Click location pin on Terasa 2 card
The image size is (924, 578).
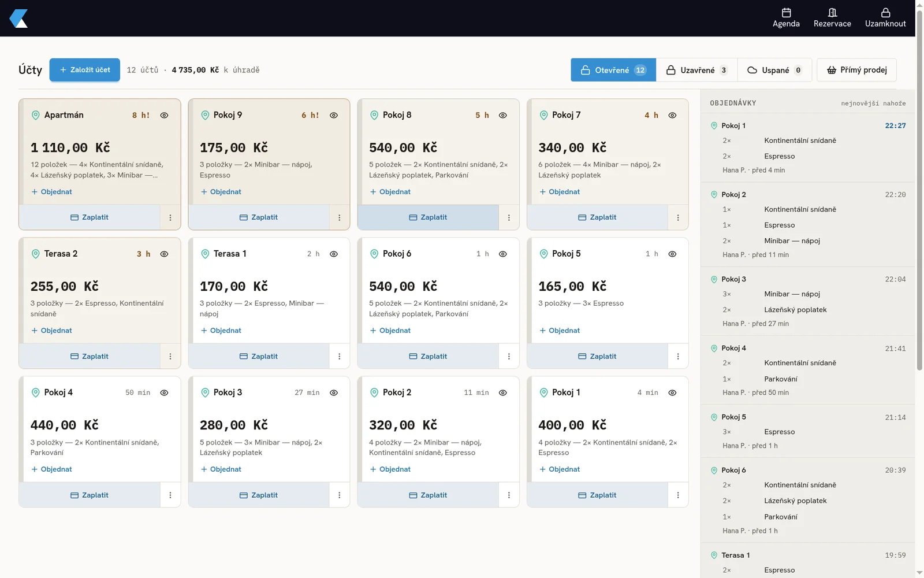click(35, 254)
